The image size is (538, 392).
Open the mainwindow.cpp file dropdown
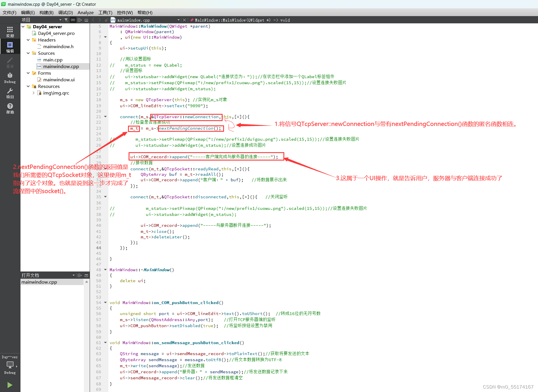178,20
